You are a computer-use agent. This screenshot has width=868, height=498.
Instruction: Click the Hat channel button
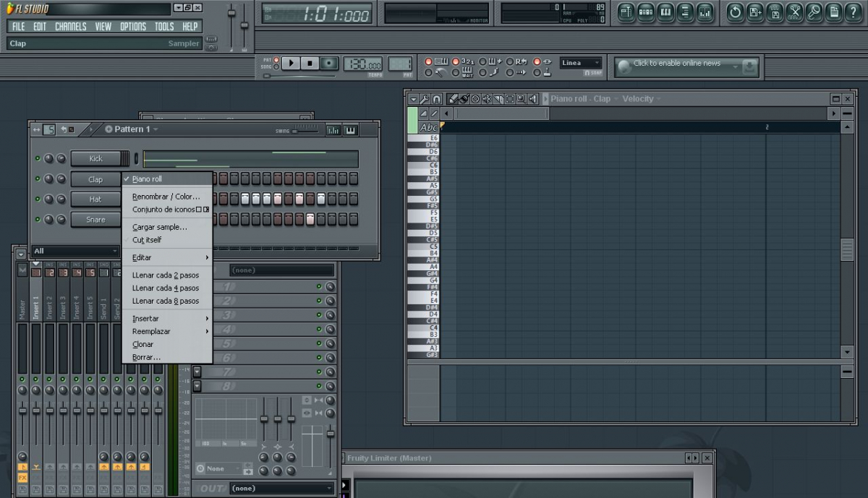(x=95, y=199)
